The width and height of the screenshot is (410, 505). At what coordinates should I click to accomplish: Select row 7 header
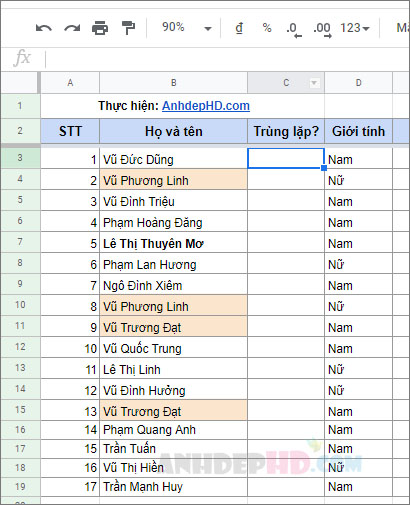point(20,242)
